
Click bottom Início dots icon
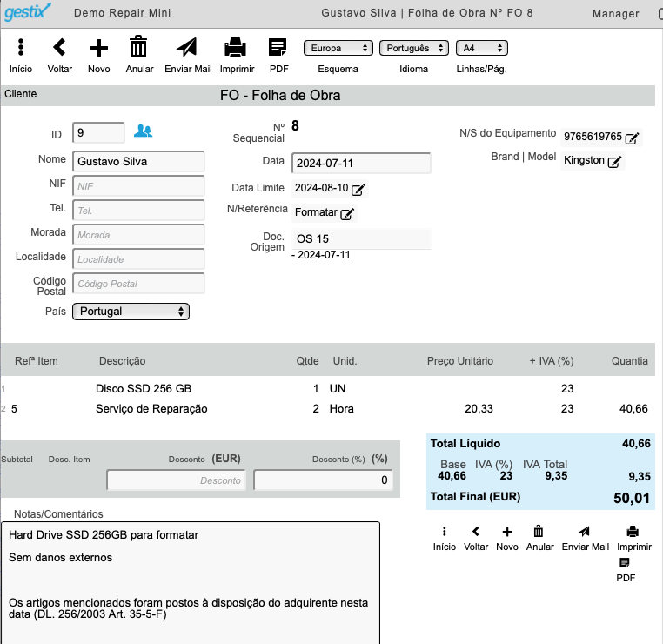pyautogui.click(x=444, y=531)
